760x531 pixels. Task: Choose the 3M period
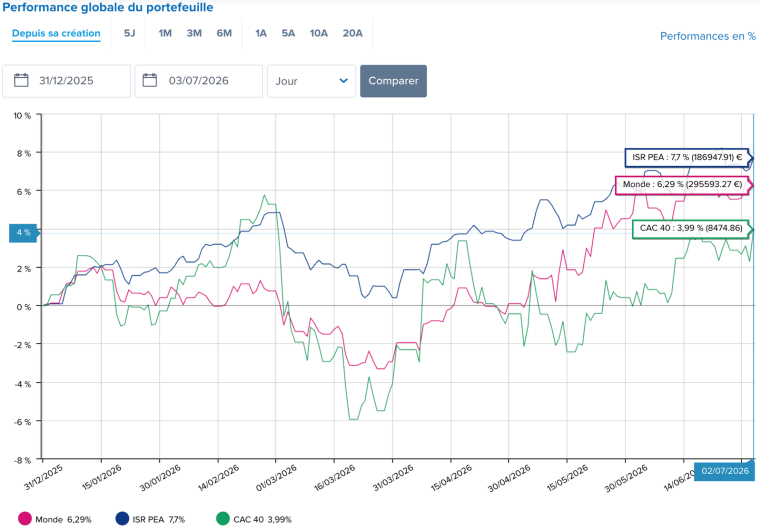point(194,33)
